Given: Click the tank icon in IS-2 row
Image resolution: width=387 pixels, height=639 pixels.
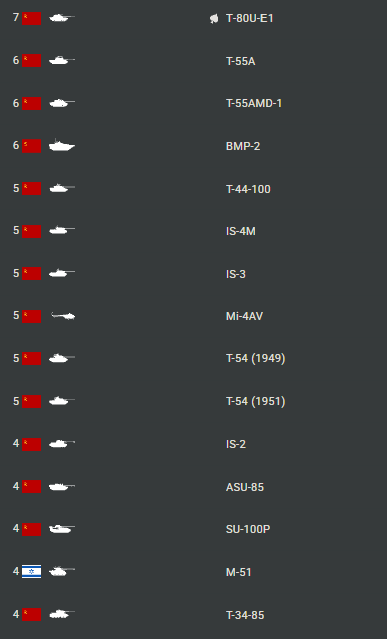Looking at the screenshot, I should point(62,443).
